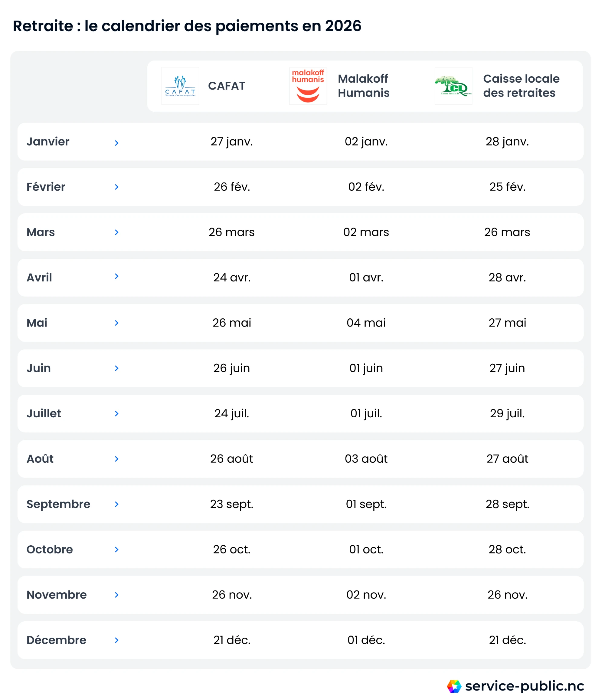Click the Malakoff Humanis column header text
The height and width of the screenshot is (700, 605).
coord(364,86)
